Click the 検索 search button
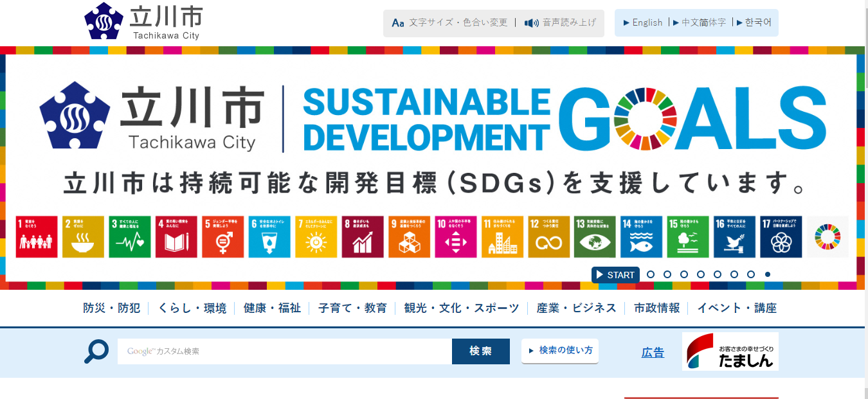868x399 pixels. (481, 351)
